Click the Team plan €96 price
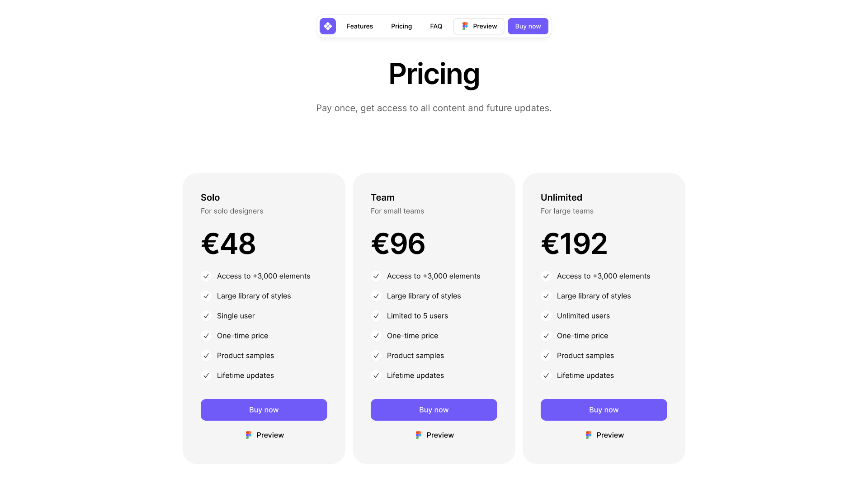Viewport: 868px width, 488px height. point(398,244)
